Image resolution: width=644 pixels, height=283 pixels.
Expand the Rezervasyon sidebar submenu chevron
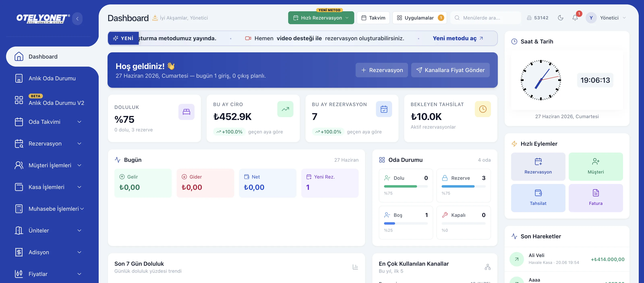(x=79, y=144)
